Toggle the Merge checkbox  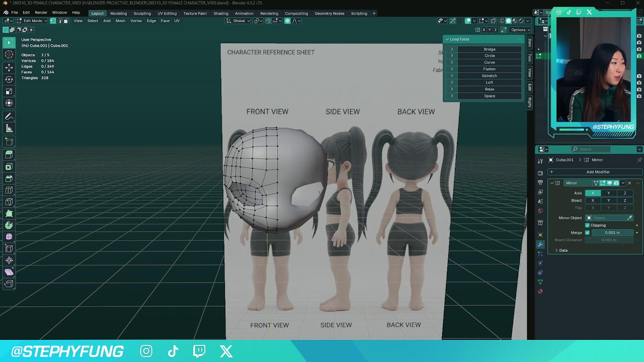point(587,233)
